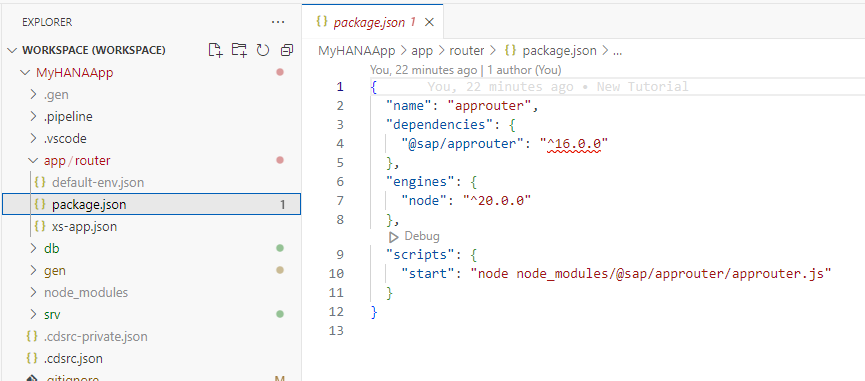Close the package.json editor tab
The height and width of the screenshot is (381, 865).
[429, 22]
